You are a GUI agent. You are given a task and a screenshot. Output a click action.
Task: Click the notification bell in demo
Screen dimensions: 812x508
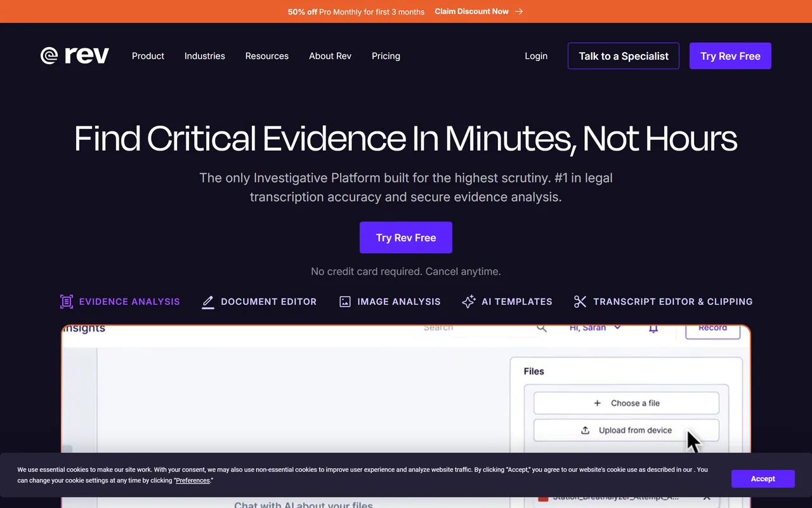(x=653, y=329)
